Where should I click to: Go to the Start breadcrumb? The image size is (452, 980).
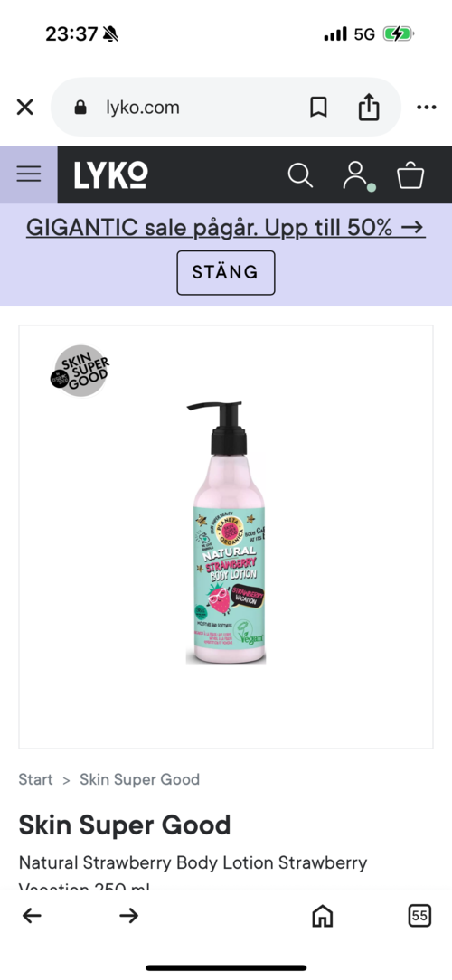click(35, 779)
